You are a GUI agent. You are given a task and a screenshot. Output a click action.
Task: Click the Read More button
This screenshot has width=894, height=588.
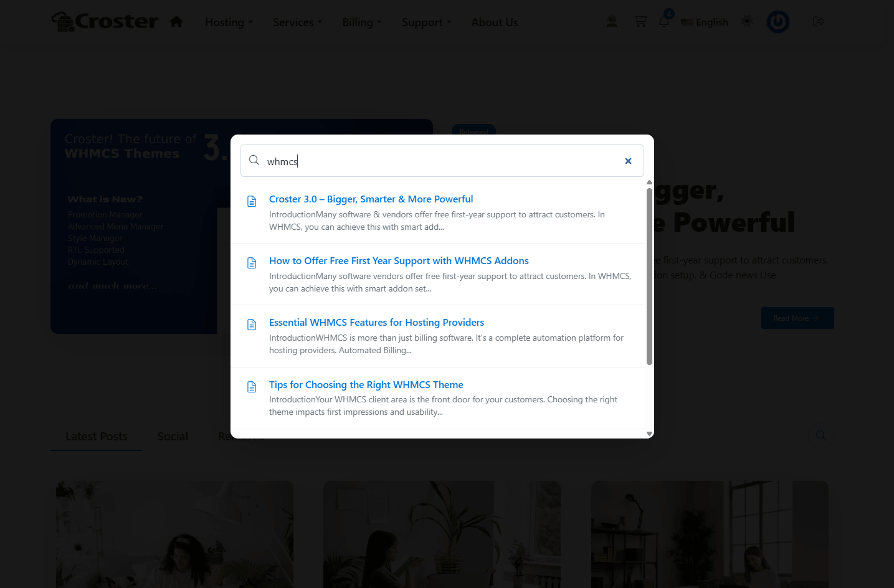point(797,318)
